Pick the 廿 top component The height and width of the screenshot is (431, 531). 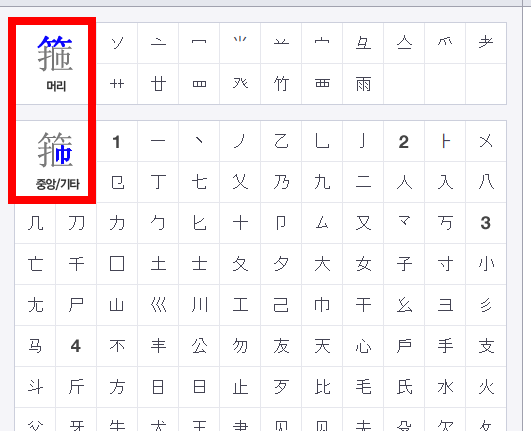158,84
